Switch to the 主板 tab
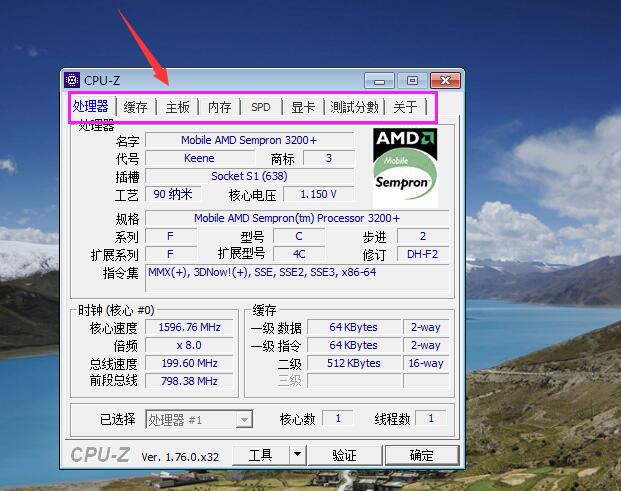 pos(177,107)
